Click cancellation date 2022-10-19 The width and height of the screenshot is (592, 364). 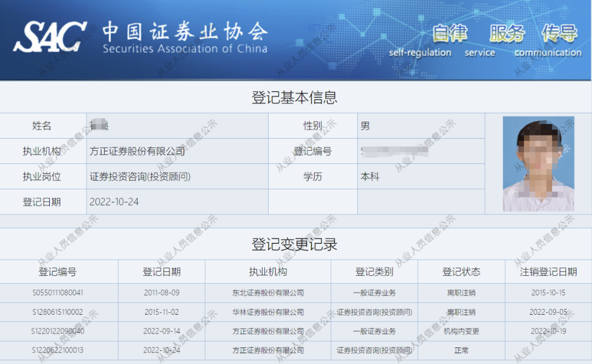[x=548, y=331]
